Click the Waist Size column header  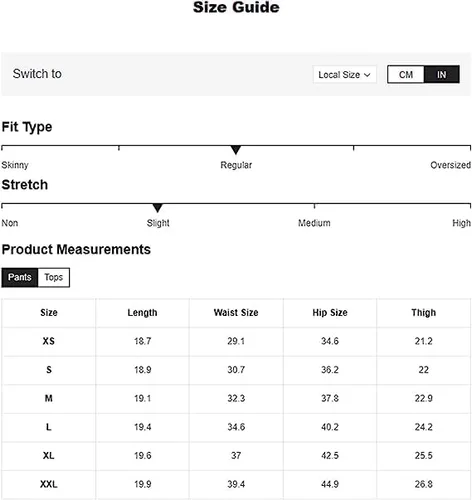tap(236, 313)
